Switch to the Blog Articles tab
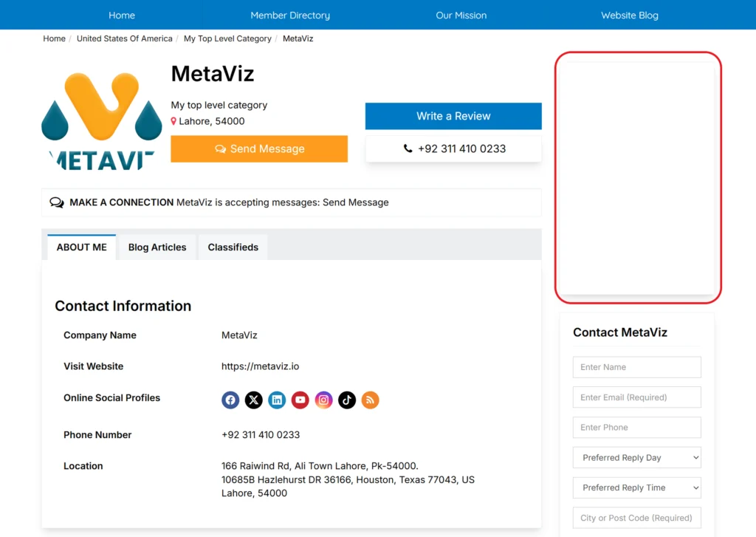Image resolution: width=756 pixels, height=537 pixels. point(157,247)
